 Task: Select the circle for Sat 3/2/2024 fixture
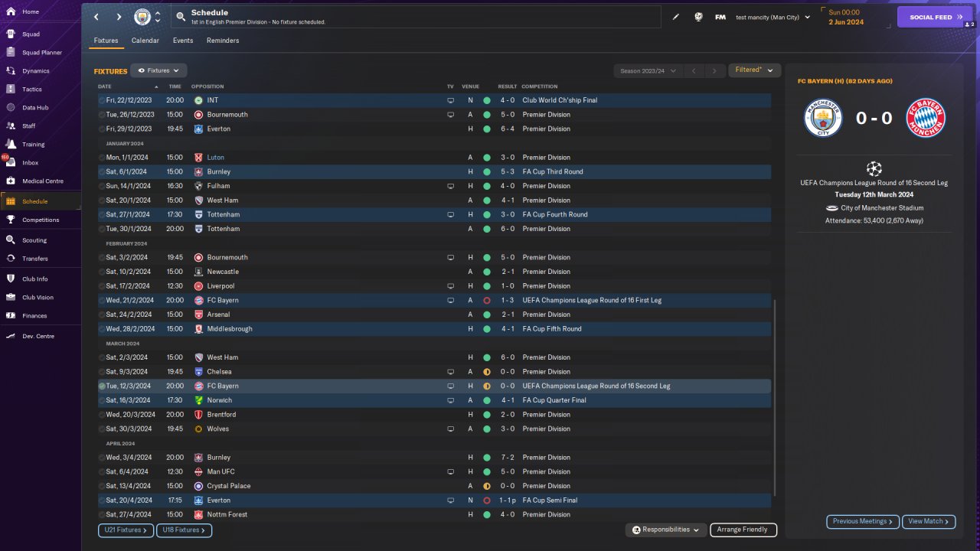click(102, 258)
